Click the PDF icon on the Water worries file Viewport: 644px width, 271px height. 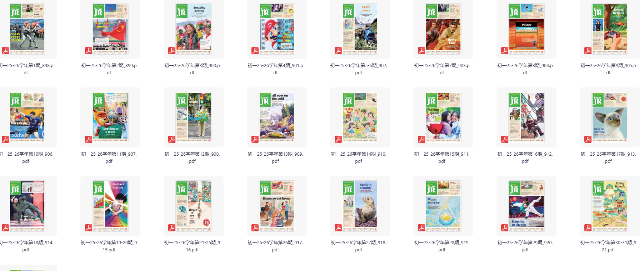point(421,228)
